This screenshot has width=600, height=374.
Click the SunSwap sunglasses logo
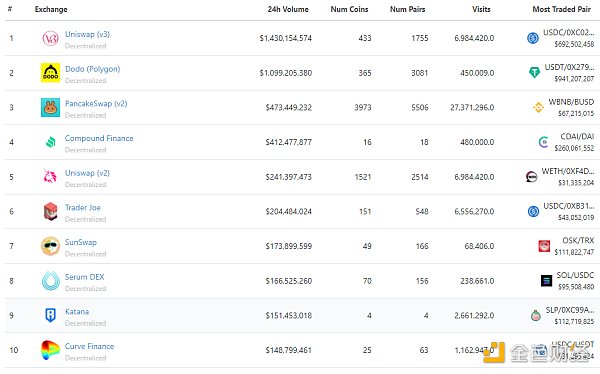tap(51, 246)
